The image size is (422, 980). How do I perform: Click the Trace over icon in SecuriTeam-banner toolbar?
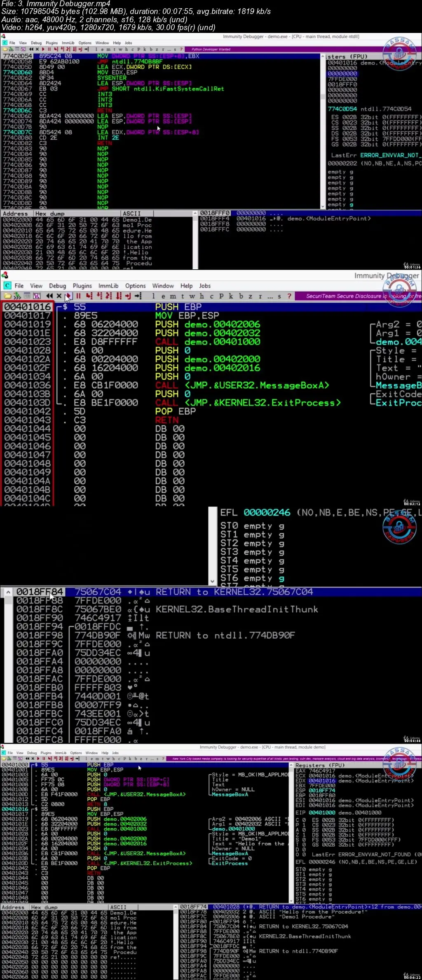(x=119, y=296)
